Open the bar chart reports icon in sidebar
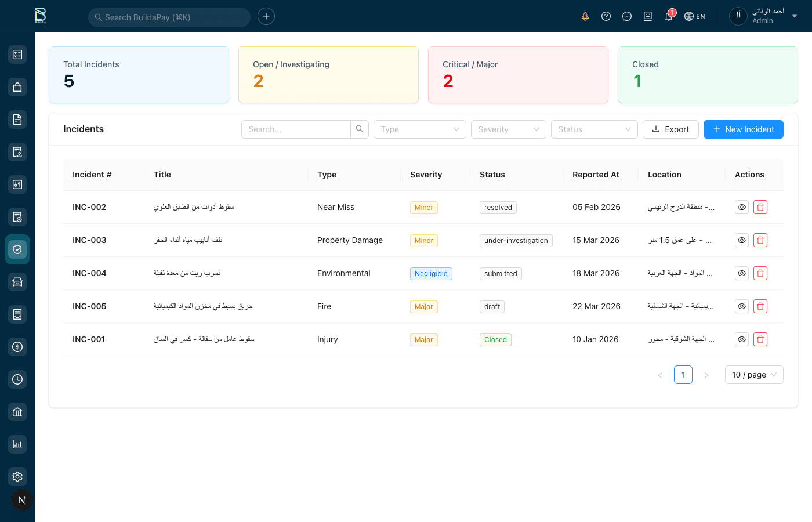This screenshot has width=812, height=522. pos(17,444)
